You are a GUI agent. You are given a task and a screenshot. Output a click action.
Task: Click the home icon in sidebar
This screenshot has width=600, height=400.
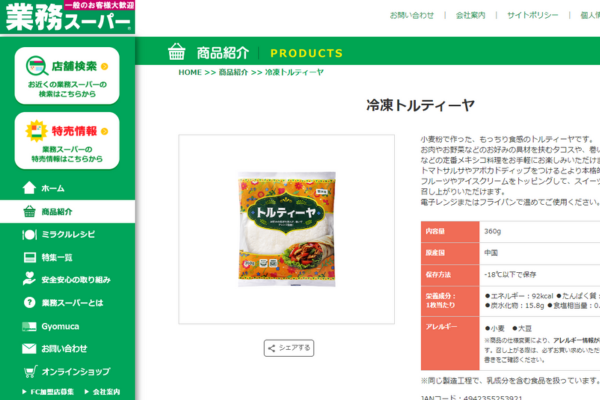(29, 188)
